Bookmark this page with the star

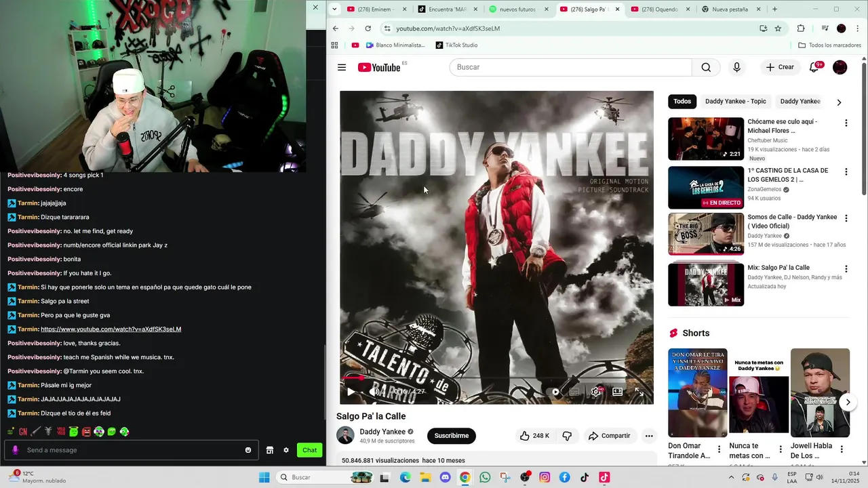[x=778, y=28]
